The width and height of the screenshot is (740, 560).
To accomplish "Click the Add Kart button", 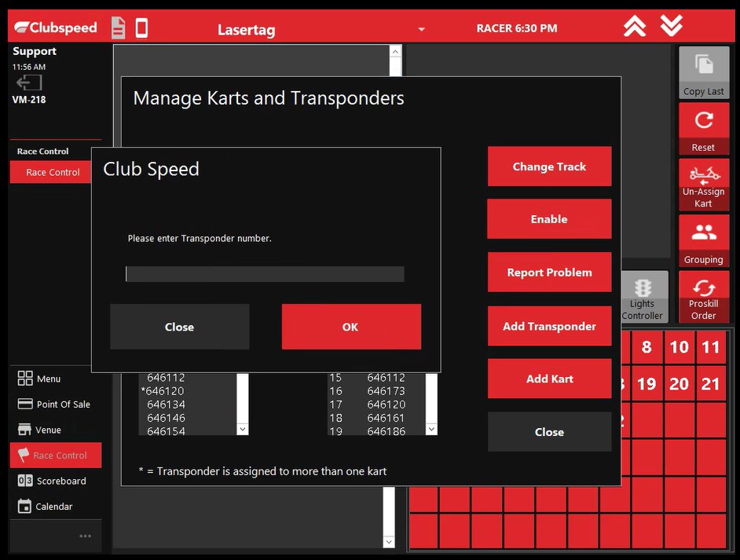I will click(549, 379).
